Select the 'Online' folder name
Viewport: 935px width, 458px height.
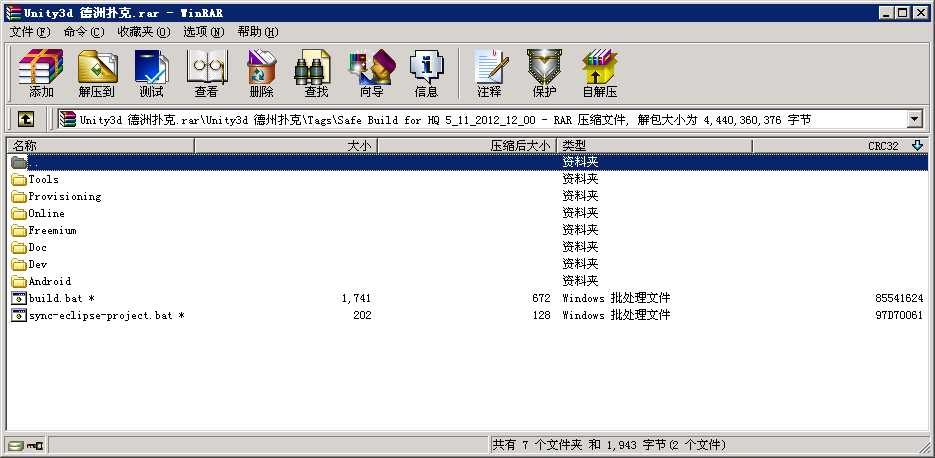[47, 213]
